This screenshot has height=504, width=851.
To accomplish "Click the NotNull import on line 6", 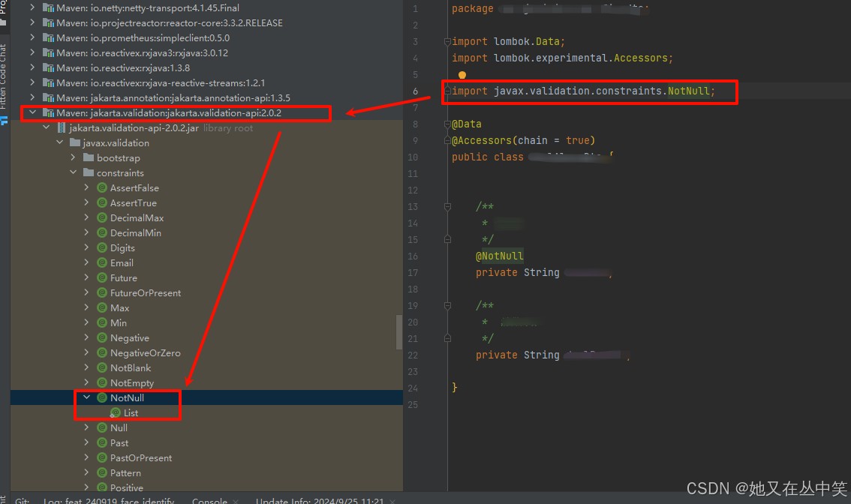I will pos(688,91).
